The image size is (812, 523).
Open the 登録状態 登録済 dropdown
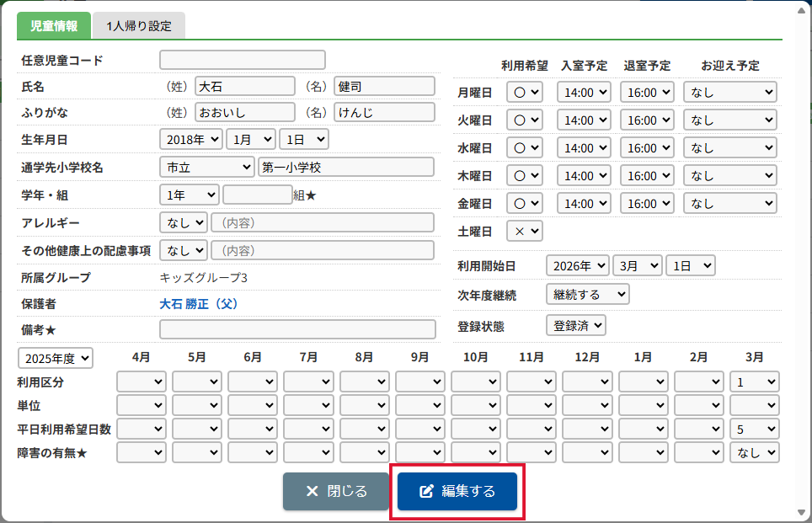click(x=576, y=326)
